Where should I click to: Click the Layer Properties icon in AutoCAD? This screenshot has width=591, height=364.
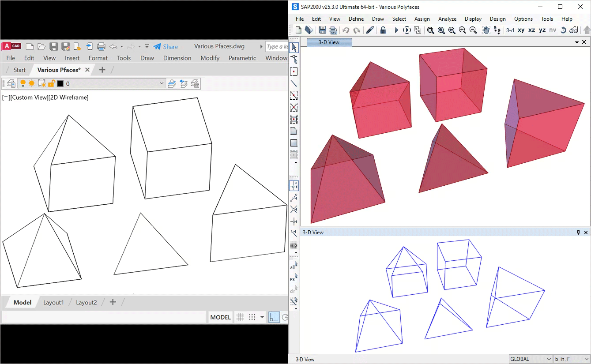[11, 83]
